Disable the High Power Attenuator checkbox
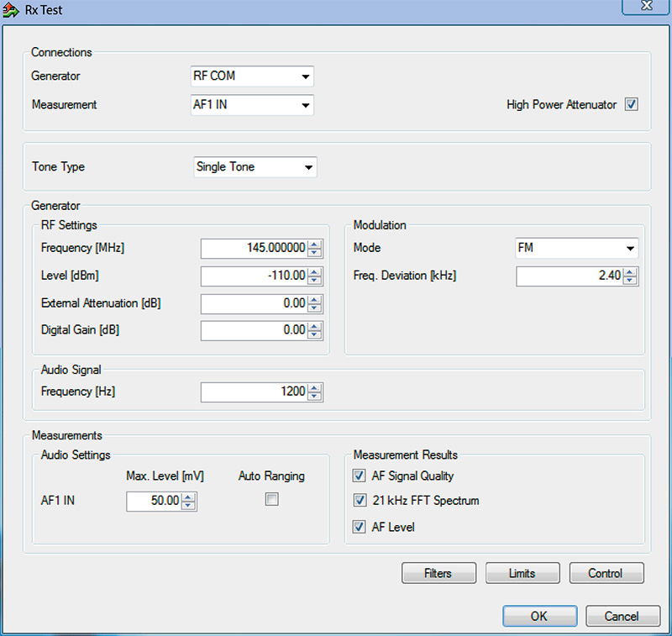 (632, 105)
